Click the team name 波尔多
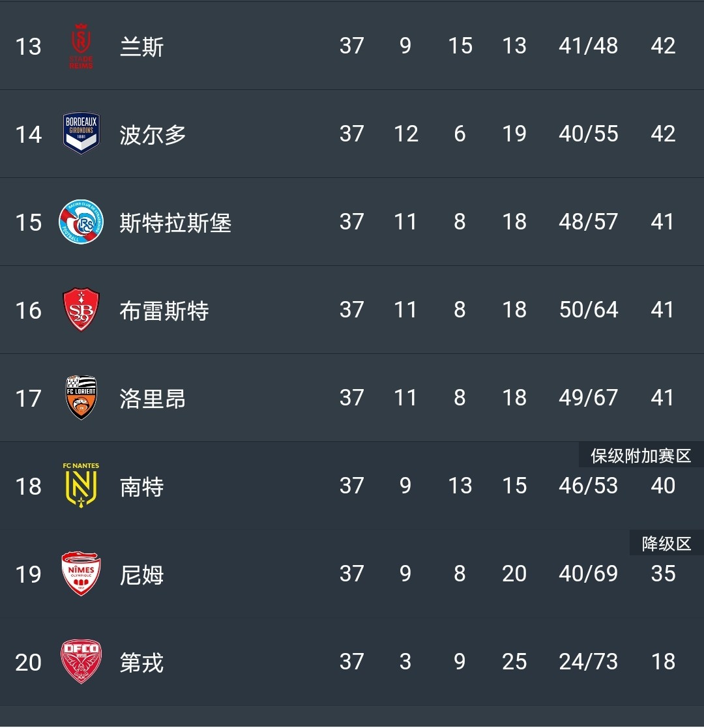Screen dimensions: 704x728 coord(153,135)
